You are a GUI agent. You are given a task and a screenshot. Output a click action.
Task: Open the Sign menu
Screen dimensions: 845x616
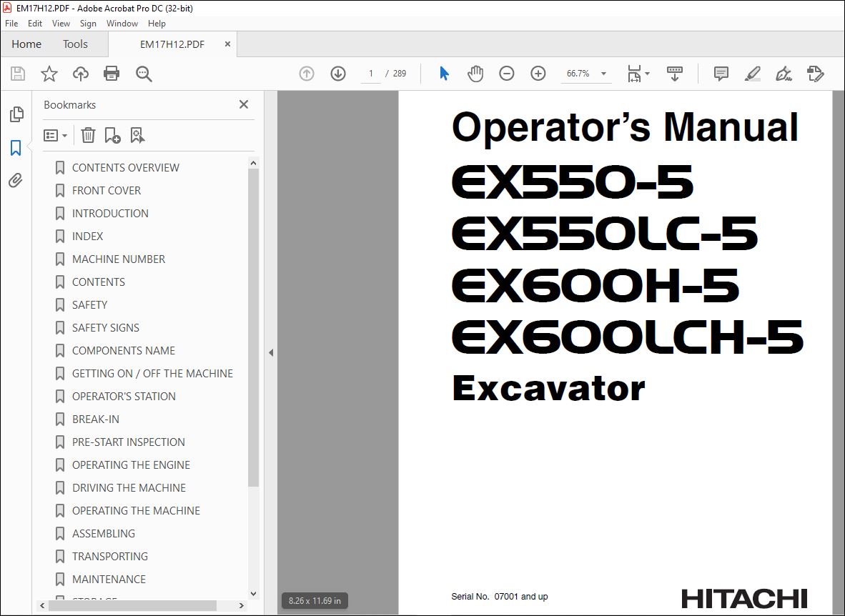click(x=88, y=23)
